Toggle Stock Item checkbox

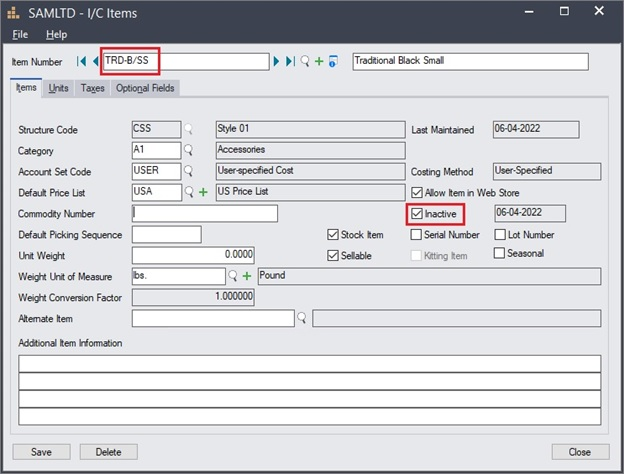click(333, 234)
